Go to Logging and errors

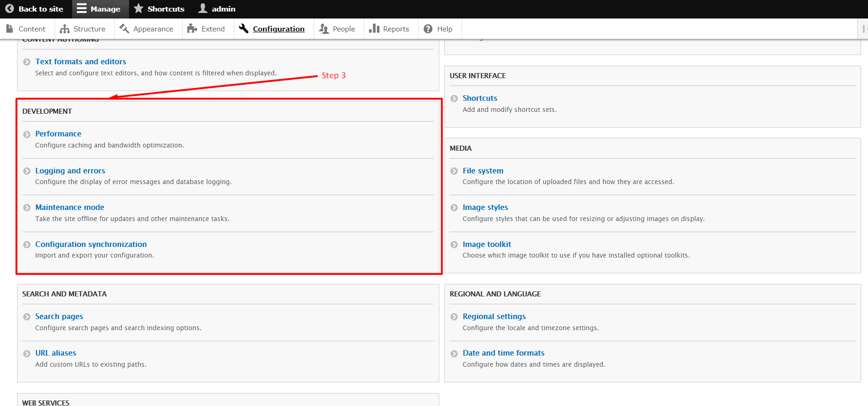click(x=70, y=171)
